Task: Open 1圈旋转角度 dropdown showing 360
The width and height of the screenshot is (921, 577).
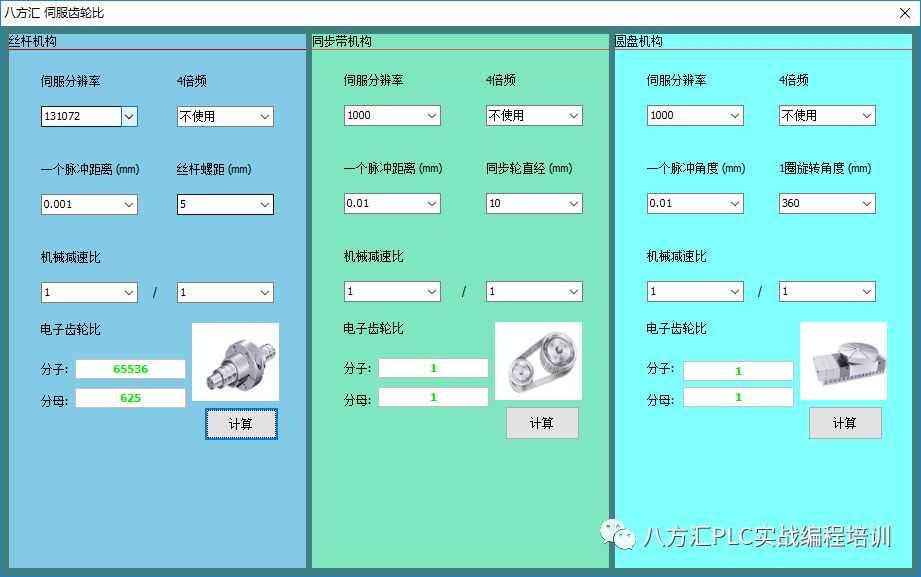Action: coord(865,203)
